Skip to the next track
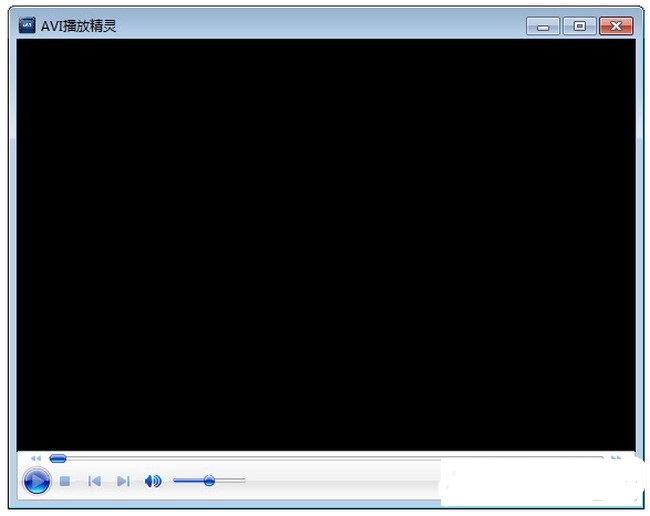 point(123,482)
